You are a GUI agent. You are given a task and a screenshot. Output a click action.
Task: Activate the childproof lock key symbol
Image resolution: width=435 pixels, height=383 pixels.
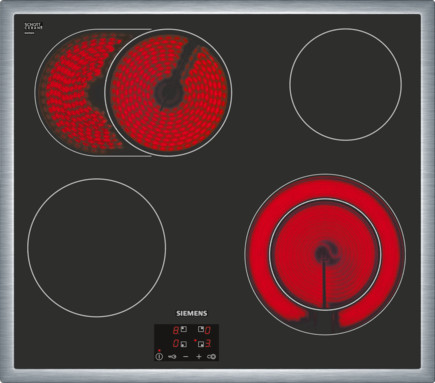click(x=172, y=357)
